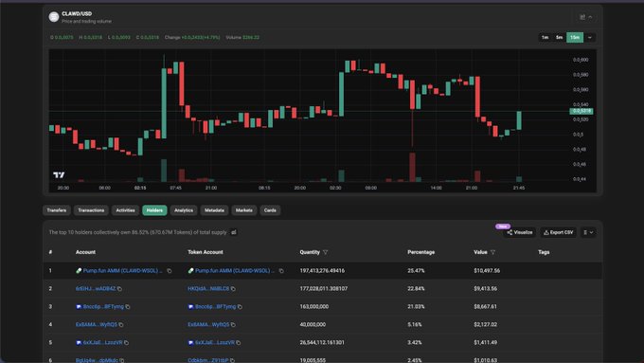Open the Metadata tab
This screenshot has height=363, width=644.
pos(214,210)
